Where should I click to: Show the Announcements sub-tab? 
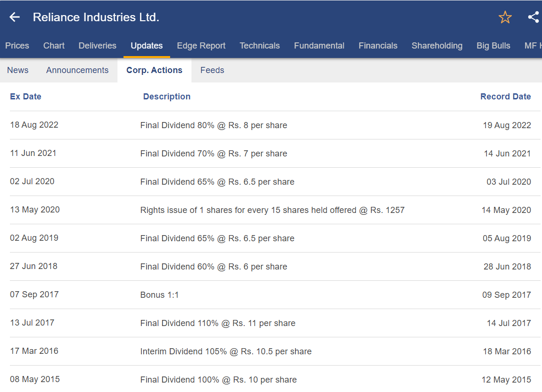pyautogui.click(x=77, y=70)
